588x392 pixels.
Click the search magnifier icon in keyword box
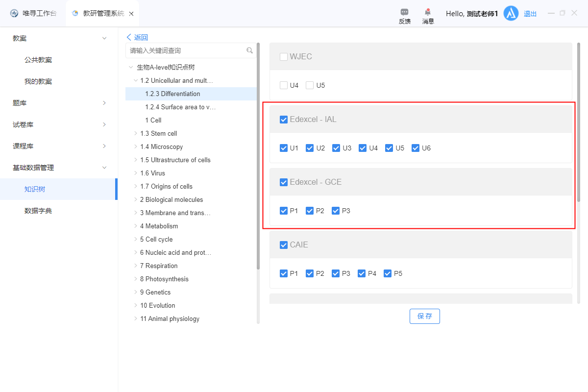click(249, 50)
